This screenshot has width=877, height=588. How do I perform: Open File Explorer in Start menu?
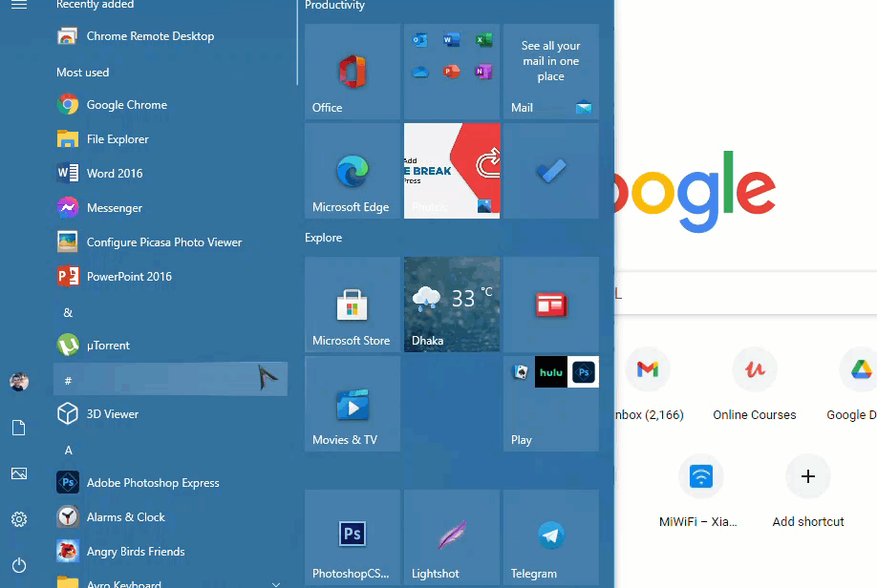pos(171,139)
